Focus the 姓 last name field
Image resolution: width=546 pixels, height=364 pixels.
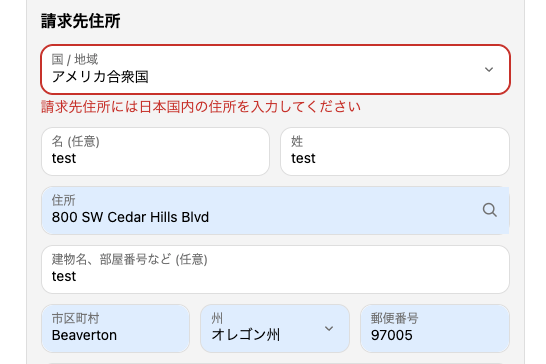[395, 152]
